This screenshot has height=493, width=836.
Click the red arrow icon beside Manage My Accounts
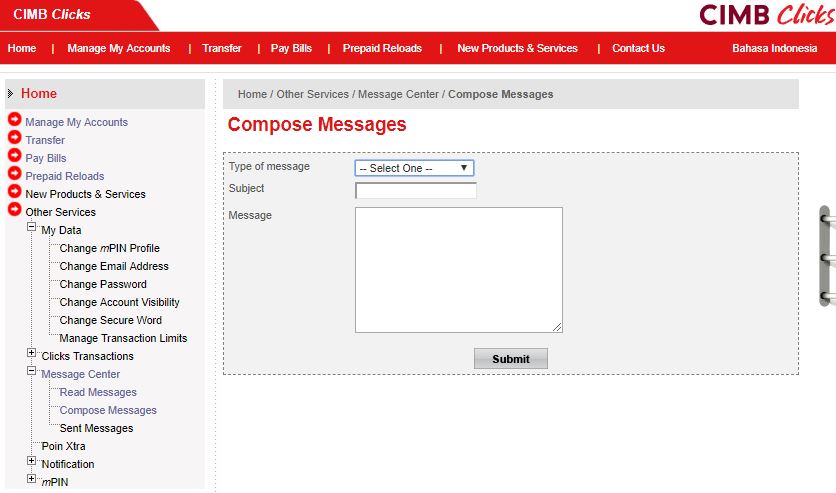click(x=14, y=119)
